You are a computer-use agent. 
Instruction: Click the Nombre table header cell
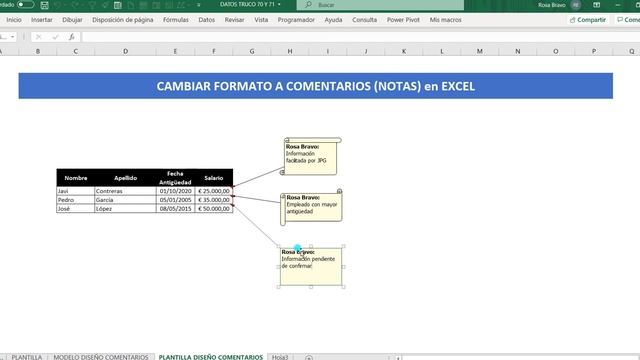click(x=76, y=178)
